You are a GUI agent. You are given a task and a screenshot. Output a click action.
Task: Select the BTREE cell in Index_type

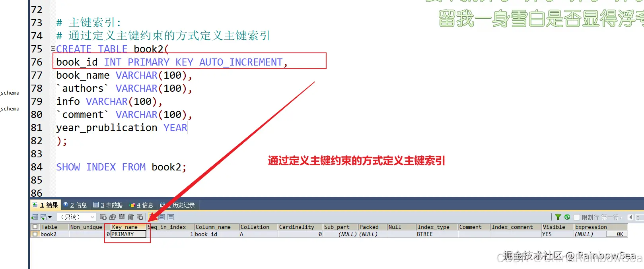coord(437,234)
